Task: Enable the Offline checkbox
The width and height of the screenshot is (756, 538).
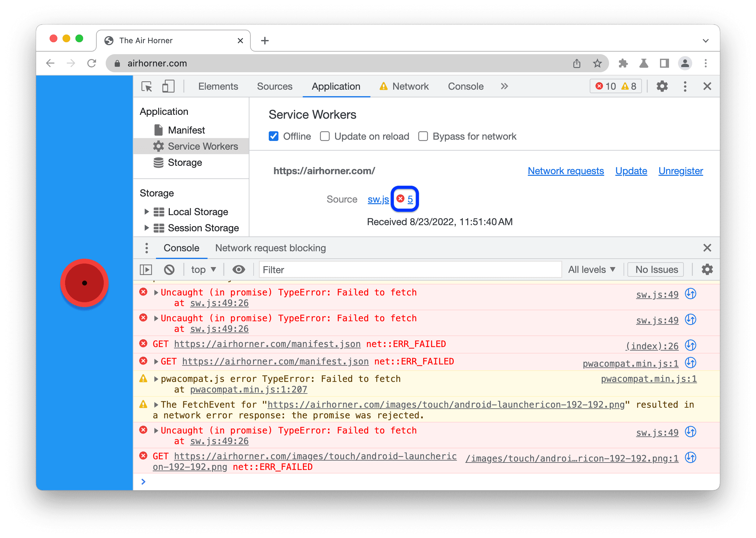Action: 275,136
